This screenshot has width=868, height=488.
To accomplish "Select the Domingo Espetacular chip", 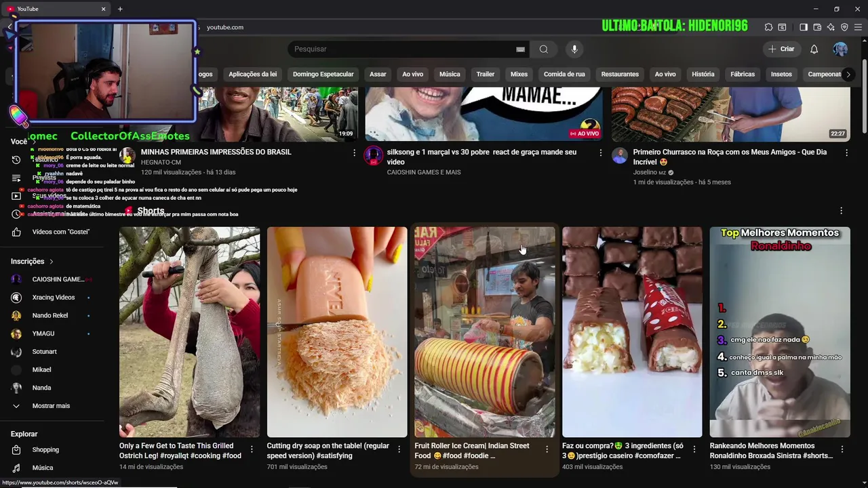I will [x=323, y=74].
